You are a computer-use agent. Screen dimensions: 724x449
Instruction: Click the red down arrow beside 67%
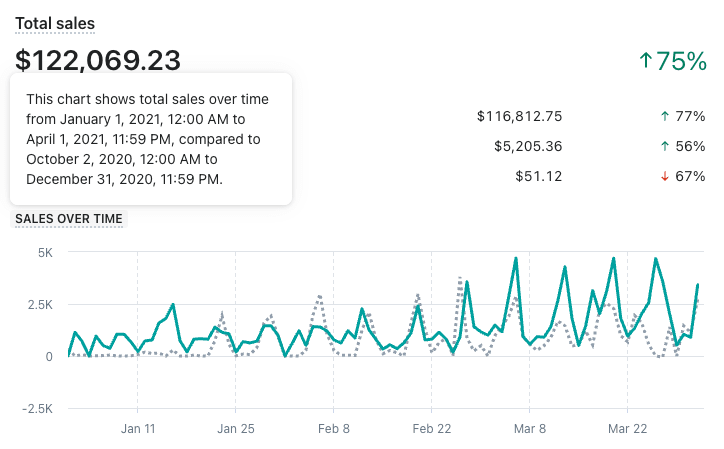click(665, 176)
